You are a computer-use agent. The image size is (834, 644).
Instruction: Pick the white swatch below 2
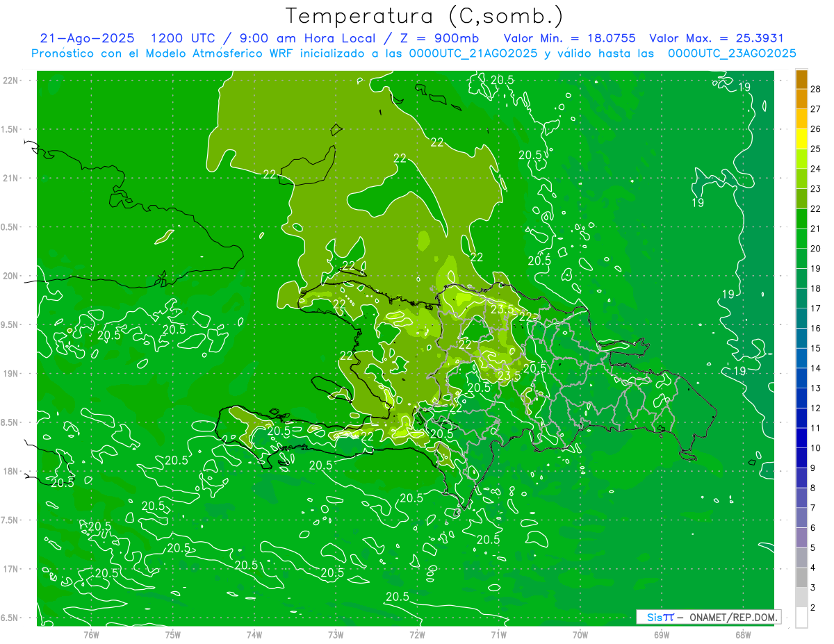click(x=802, y=618)
